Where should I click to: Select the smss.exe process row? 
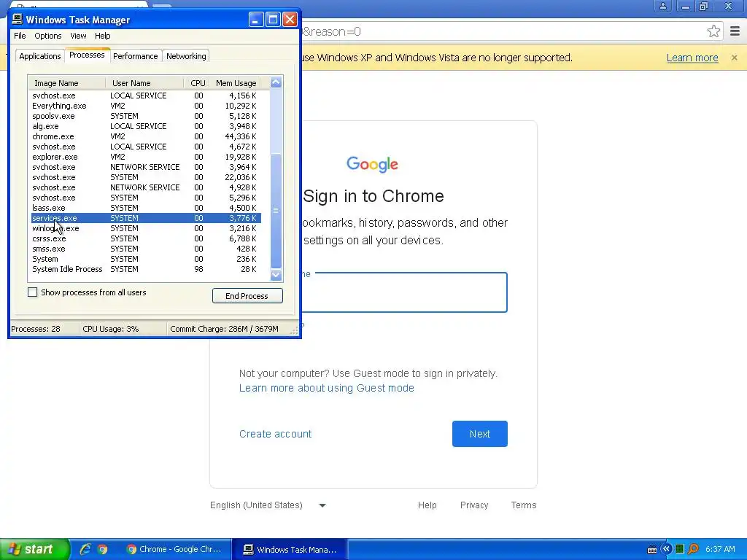[x=146, y=249]
